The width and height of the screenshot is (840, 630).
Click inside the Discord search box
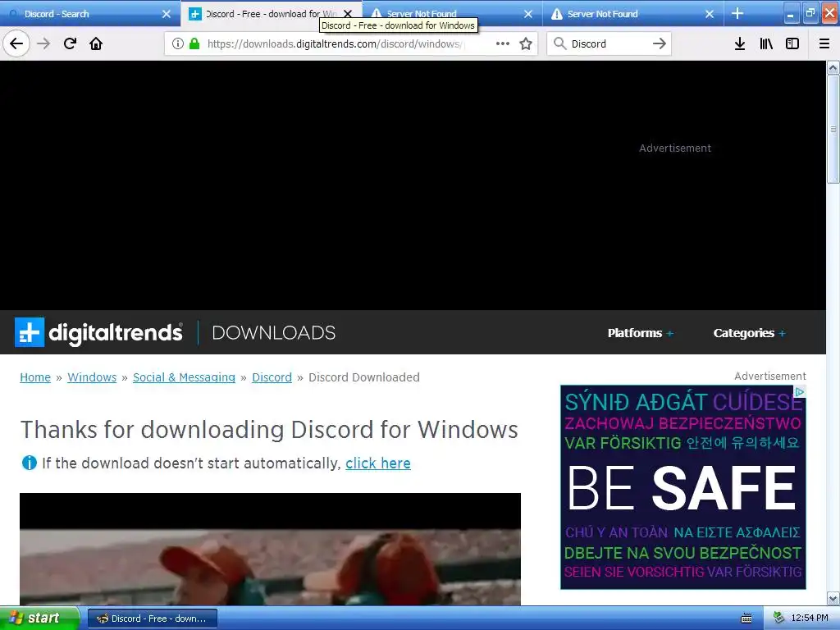point(608,43)
